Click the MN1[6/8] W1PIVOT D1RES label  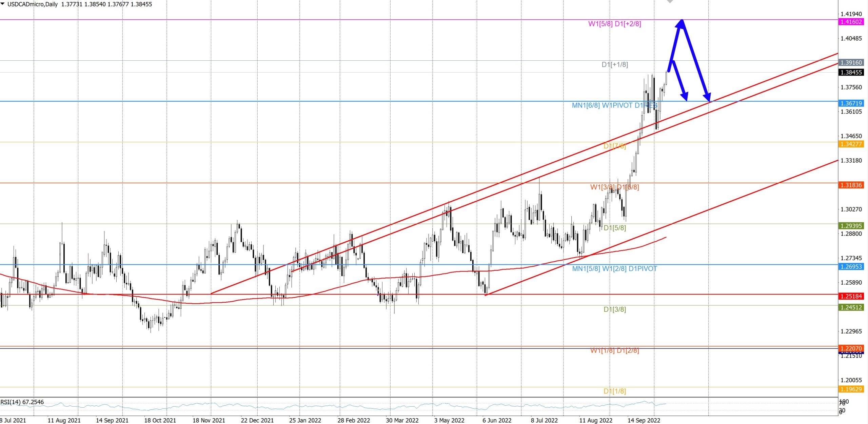[614, 105]
